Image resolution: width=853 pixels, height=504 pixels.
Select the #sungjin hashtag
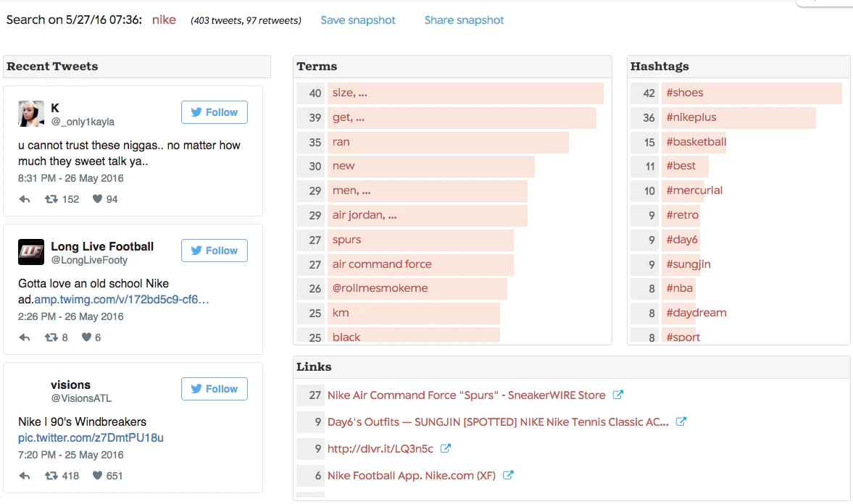coord(688,264)
